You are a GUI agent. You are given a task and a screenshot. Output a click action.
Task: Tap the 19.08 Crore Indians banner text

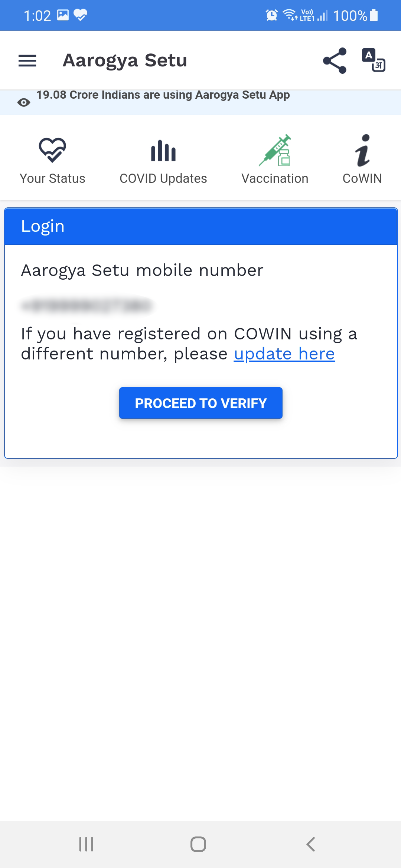point(163,95)
